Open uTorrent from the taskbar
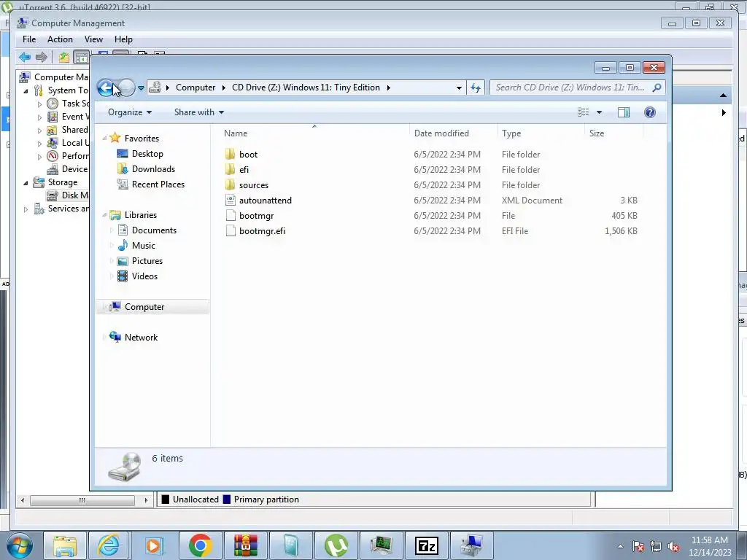The image size is (747, 560). [x=336, y=545]
